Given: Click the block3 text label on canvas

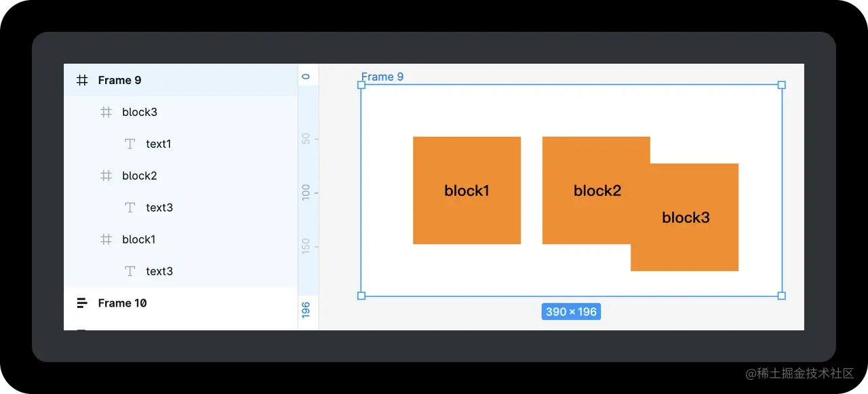Looking at the screenshot, I should 686,217.
